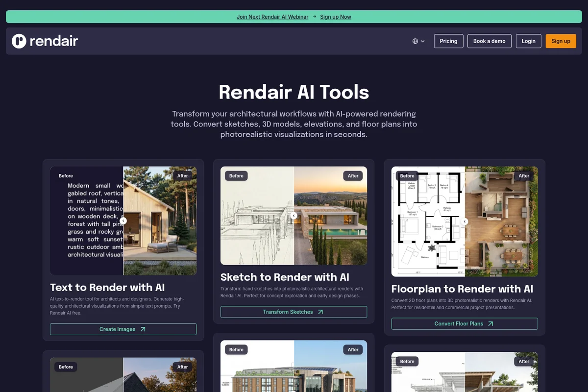588x392 pixels.
Task: Click the Book a demo button
Action: [489, 41]
